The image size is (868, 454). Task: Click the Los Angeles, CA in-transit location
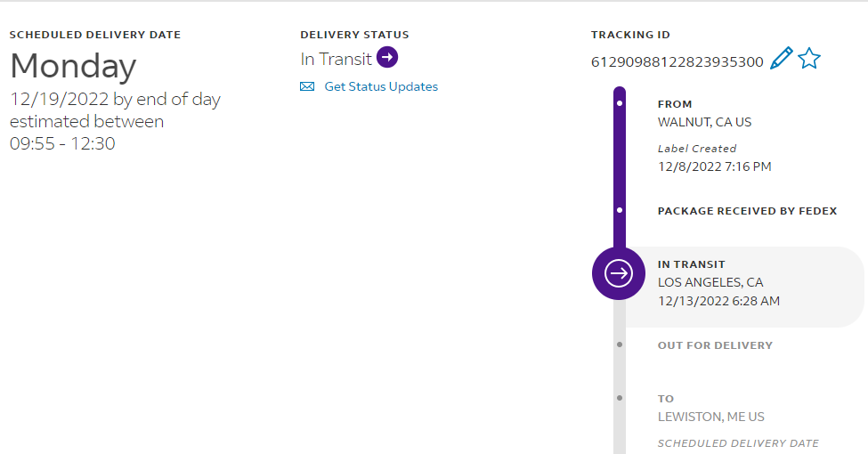tap(710, 282)
